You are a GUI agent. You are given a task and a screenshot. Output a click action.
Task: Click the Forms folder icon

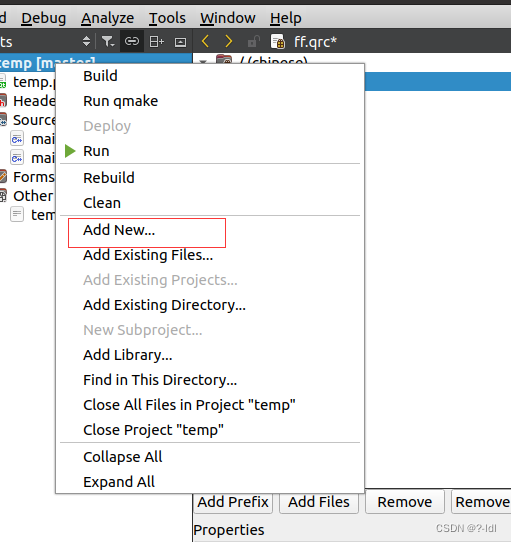coord(3,177)
